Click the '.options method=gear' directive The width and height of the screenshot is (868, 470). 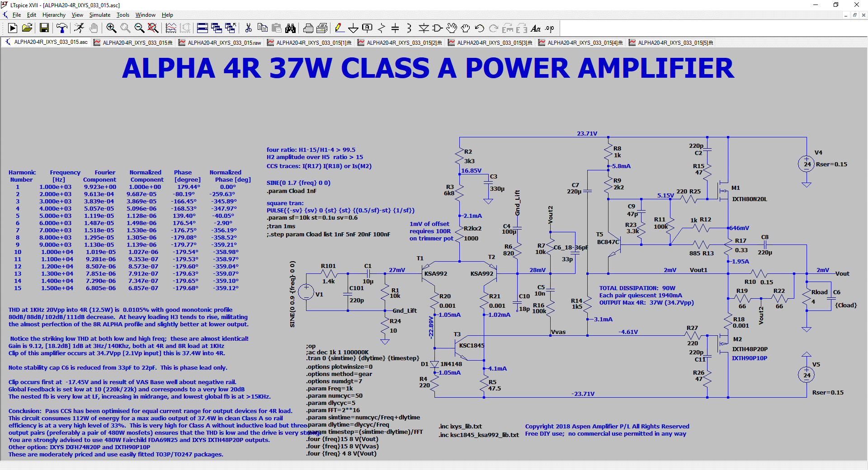pyautogui.click(x=339, y=374)
